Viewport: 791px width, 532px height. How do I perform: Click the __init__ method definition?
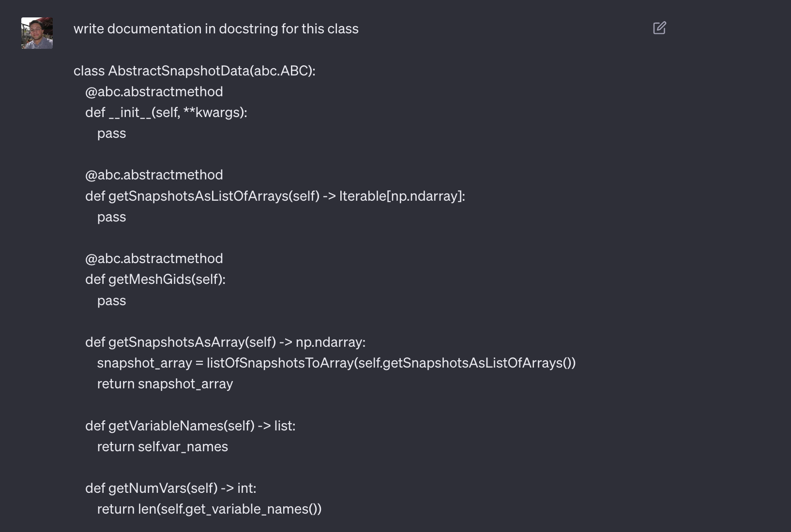tap(166, 113)
